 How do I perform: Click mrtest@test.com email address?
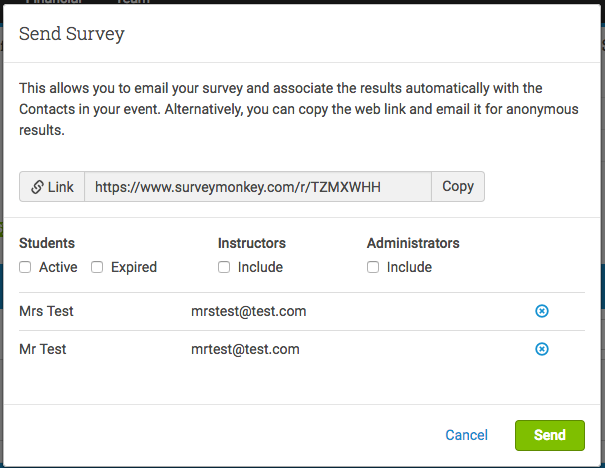coord(245,349)
